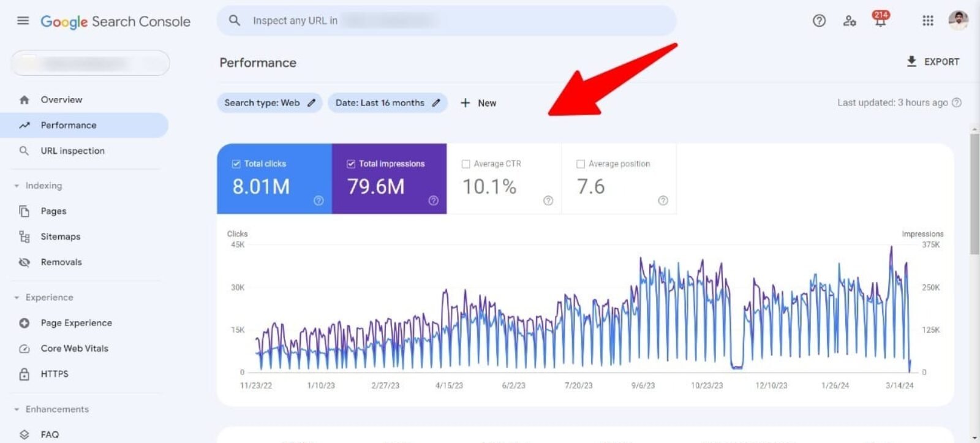The height and width of the screenshot is (443, 980).
Task: Click the Overview home icon
Action: (x=24, y=100)
